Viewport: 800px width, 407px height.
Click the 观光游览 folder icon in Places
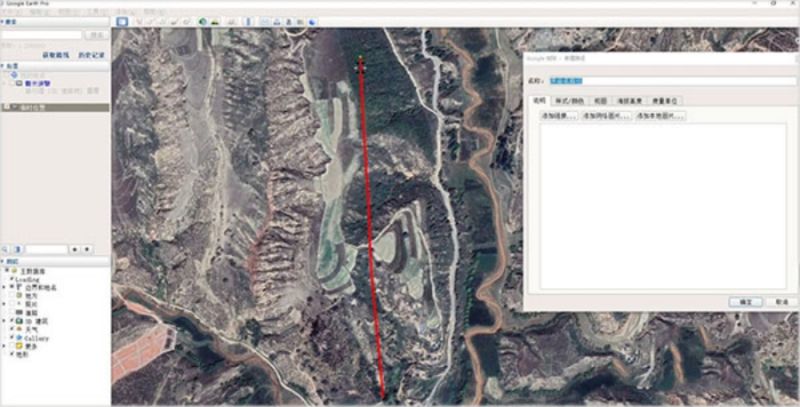[x=19, y=83]
